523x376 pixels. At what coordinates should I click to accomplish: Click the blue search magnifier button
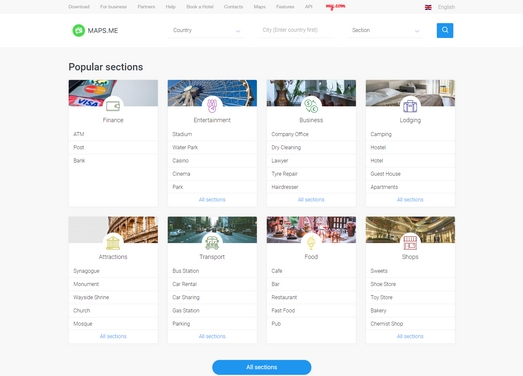[445, 30]
